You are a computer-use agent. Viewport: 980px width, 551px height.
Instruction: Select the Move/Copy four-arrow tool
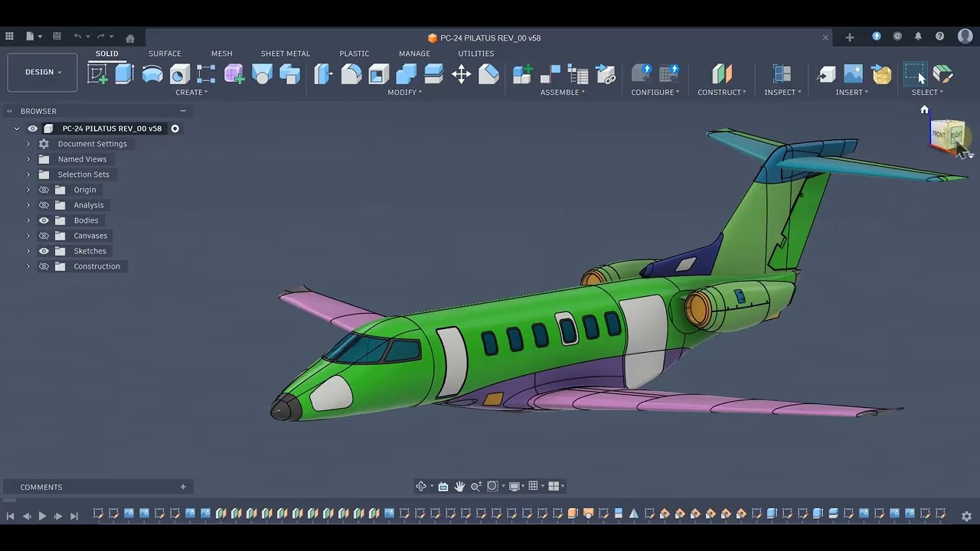tap(461, 73)
